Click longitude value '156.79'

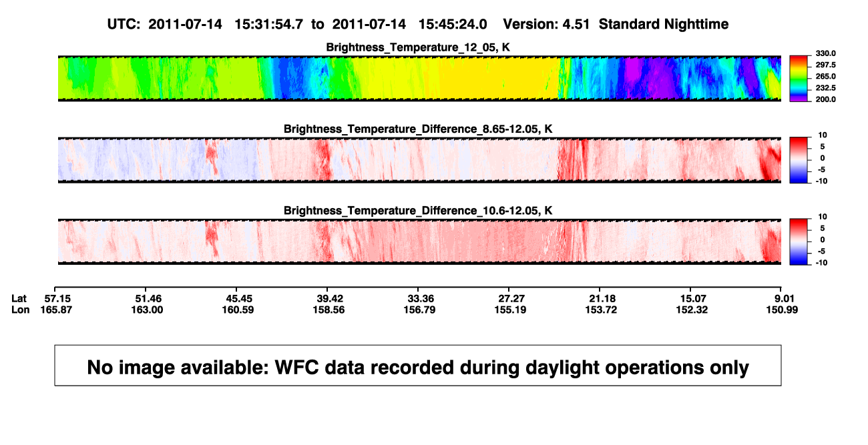(420, 310)
